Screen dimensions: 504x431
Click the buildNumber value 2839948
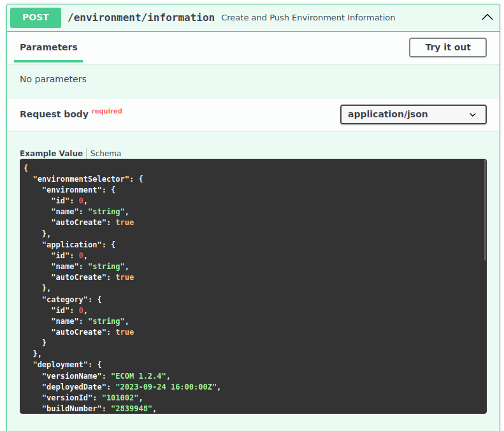click(x=133, y=409)
